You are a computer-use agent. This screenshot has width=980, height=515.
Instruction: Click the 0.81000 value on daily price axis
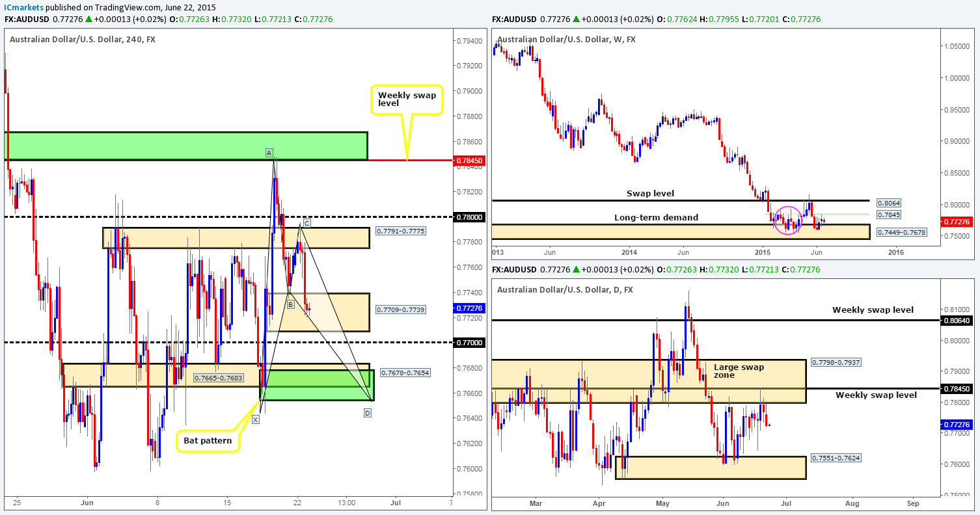tap(958, 310)
